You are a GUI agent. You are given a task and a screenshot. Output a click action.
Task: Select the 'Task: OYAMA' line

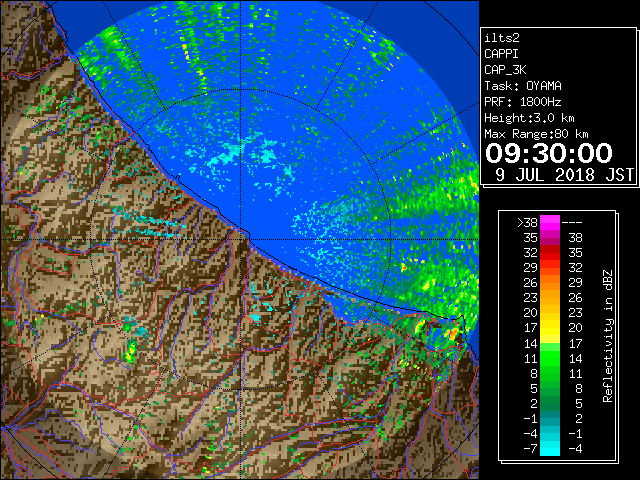[523, 86]
